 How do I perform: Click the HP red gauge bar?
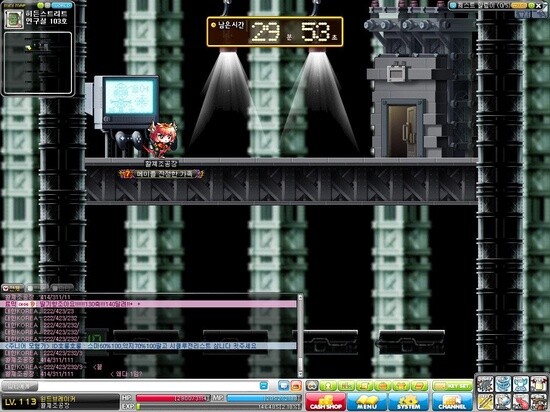point(173,398)
